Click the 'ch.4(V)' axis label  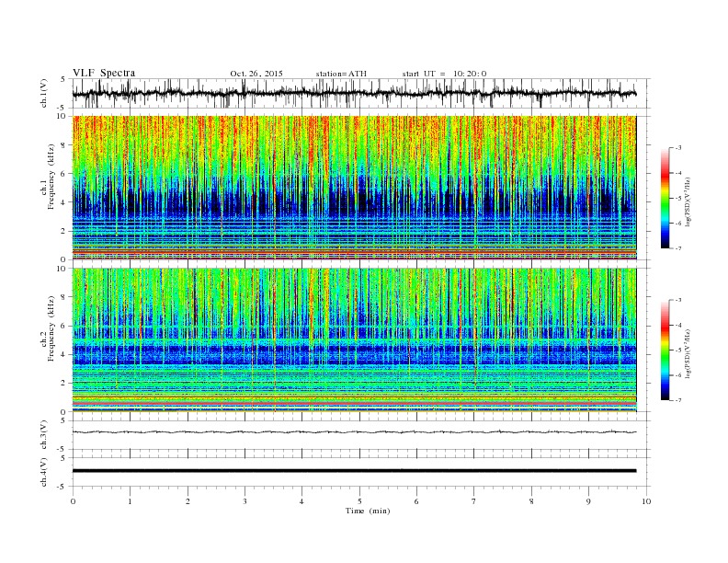click(x=44, y=472)
